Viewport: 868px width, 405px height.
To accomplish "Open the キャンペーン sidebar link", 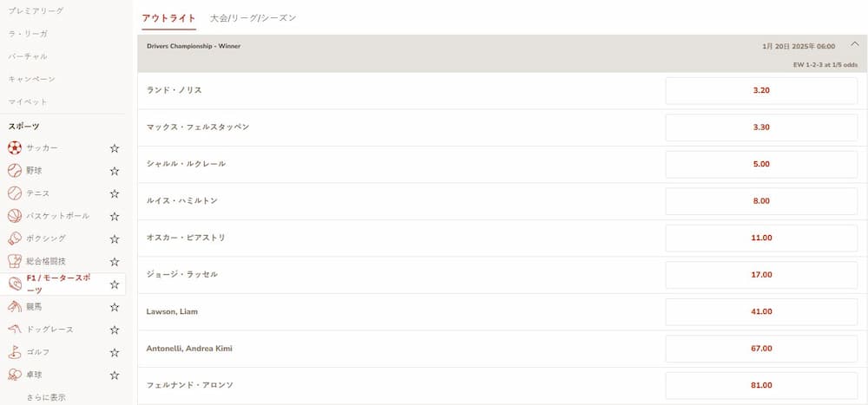I will coord(32,79).
